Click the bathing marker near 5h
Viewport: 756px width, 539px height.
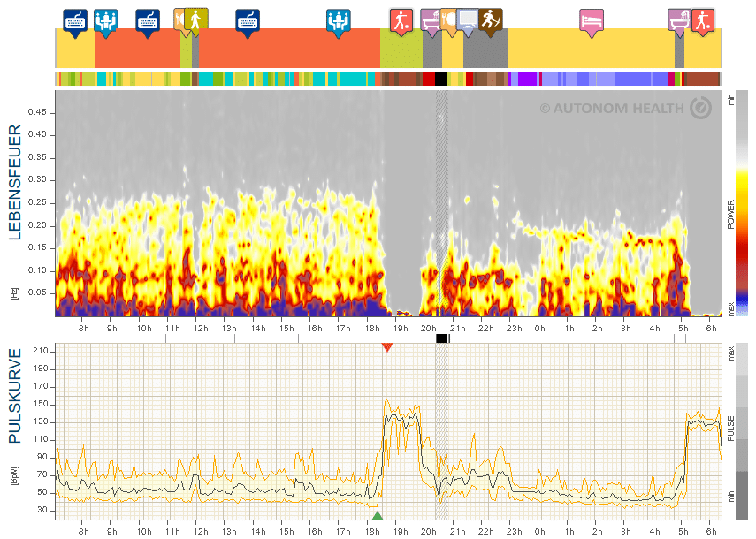click(679, 22)
